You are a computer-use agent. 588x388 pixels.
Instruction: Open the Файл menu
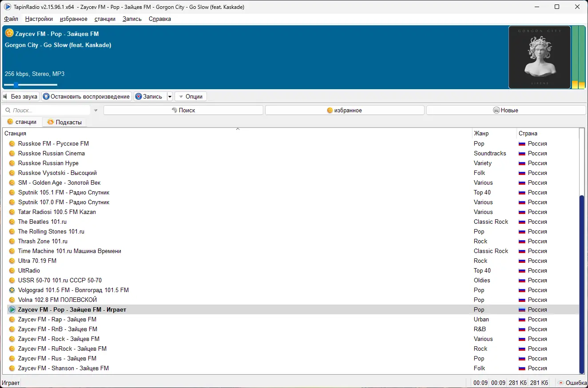pyautogui.click(x=11, y=19)
